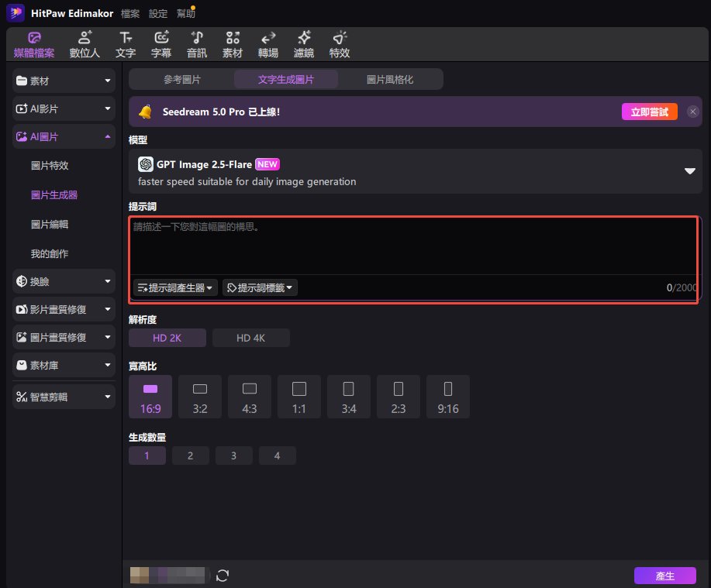Set generation quantity to 4
Screen dimensions: 711x588
(x=277, y=456)
